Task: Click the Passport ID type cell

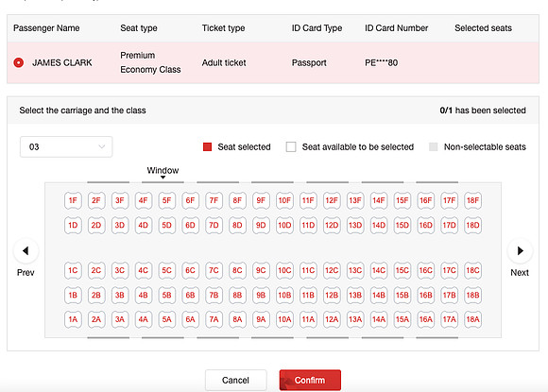Action: tap(309, 62)
